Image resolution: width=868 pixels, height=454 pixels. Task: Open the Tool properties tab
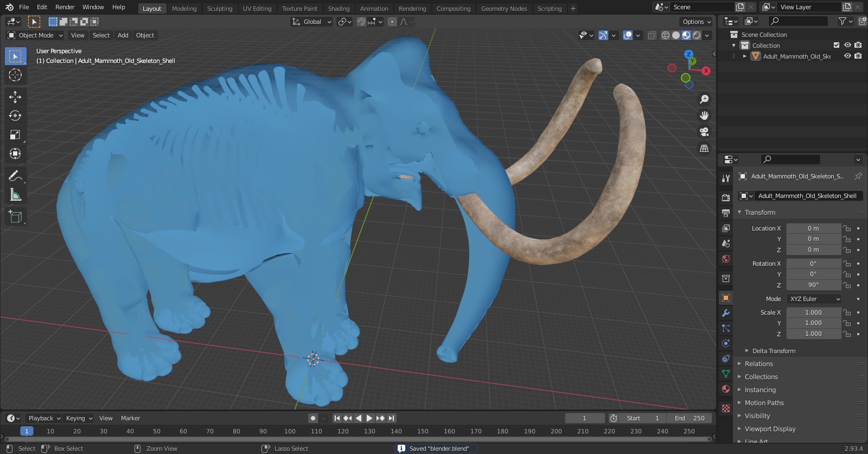[x=726, y=178]
